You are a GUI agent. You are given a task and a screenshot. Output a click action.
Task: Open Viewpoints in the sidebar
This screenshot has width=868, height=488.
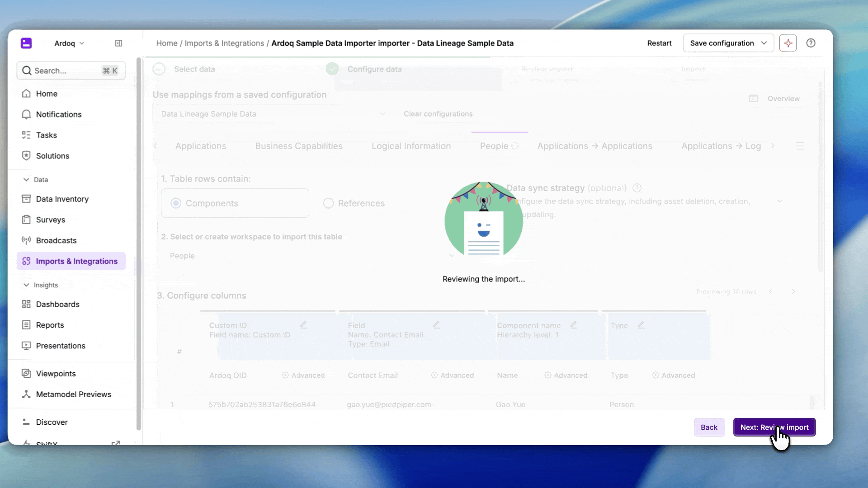click(x=71, y=374)
